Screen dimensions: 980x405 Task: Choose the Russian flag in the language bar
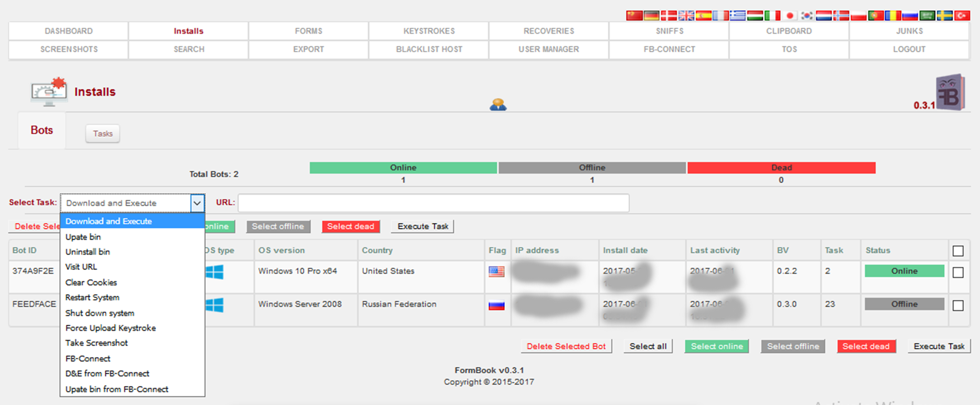click(910, 15)
